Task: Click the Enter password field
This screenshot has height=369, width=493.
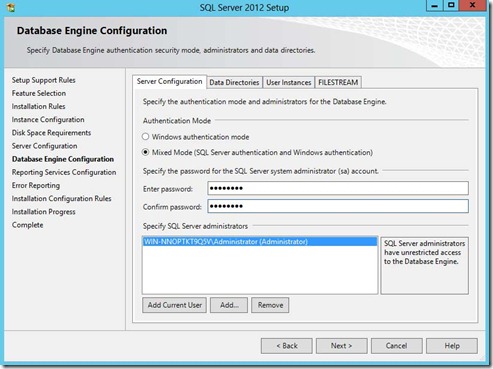Action: point(338,188)
